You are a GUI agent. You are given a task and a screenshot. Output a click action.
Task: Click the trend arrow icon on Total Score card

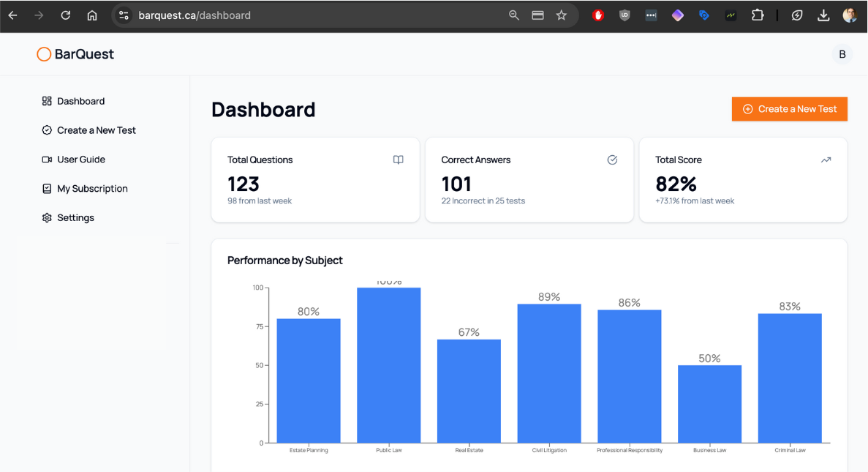(826, 160)
